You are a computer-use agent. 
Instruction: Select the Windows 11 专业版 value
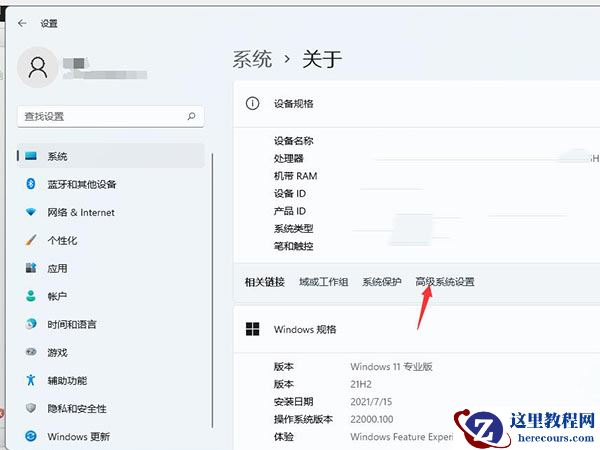tap(391, 367)
